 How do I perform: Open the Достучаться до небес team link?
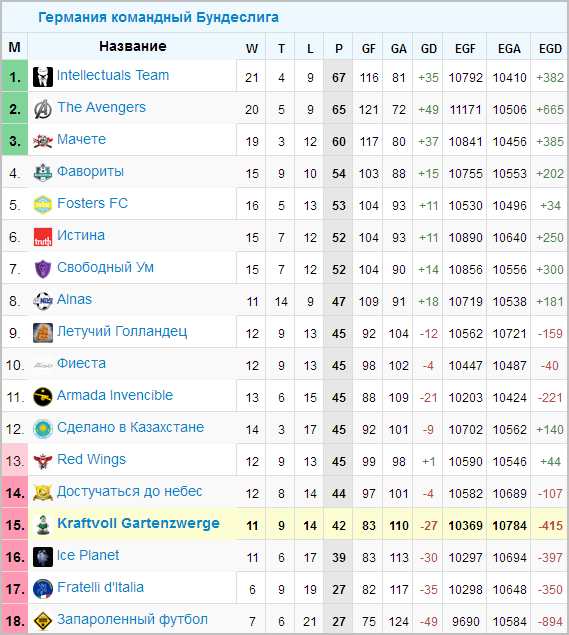130,491
